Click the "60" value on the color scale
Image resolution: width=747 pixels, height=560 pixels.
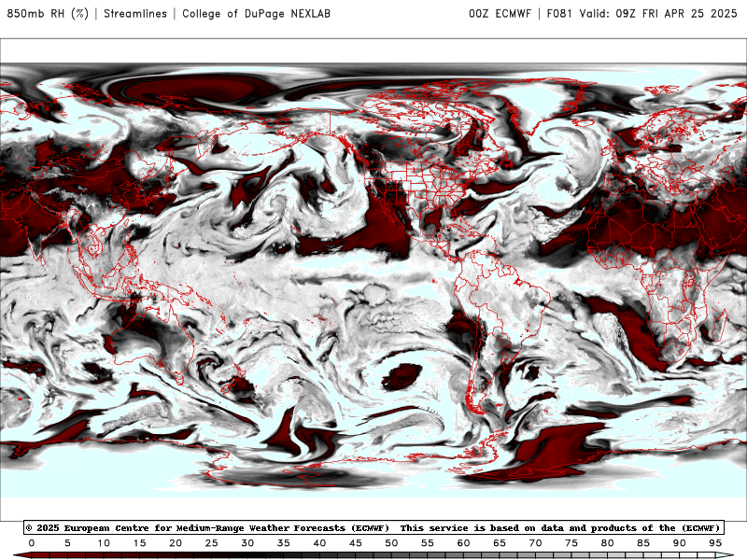[x=463, y=543]
